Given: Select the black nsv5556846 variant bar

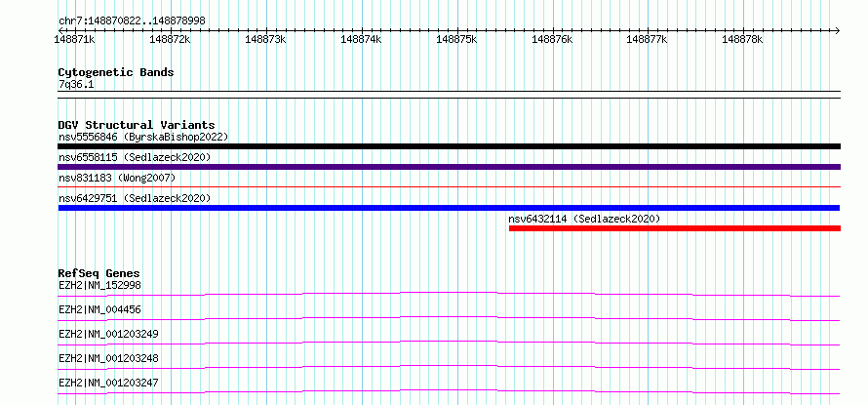Looking at the screenshot, I should click(449, 146).
